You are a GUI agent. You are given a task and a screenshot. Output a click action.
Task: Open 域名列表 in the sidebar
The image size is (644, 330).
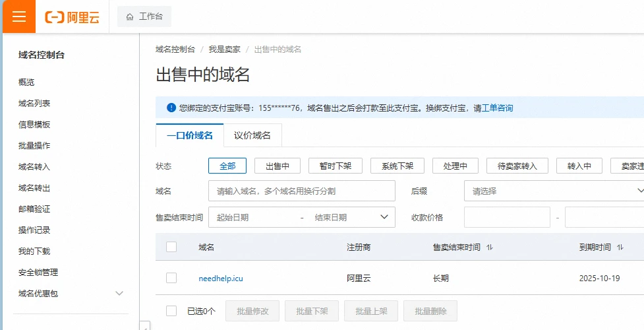pyautogui.click(x=34, y=103)
